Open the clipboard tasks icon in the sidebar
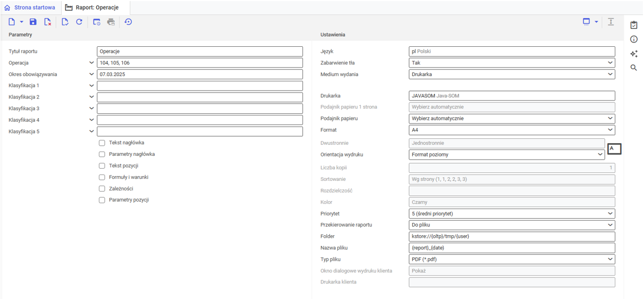644x299 pixels. tap(634, 25)
